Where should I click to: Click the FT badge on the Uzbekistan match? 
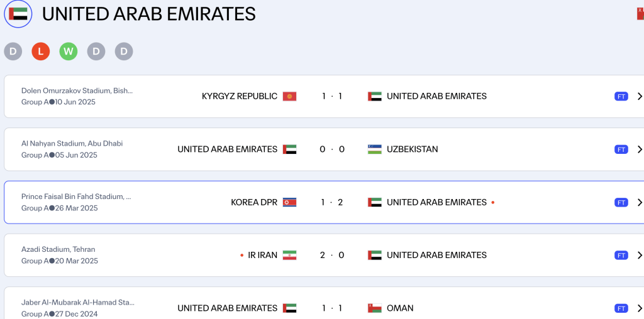pos(621,149)
